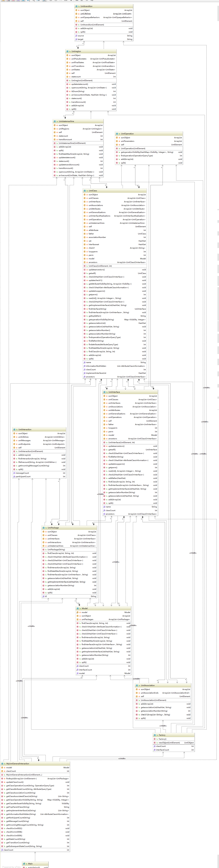Screen dimensions: 219x868
Task: Select the UmlPackage class header
Action: coord(69,528)
